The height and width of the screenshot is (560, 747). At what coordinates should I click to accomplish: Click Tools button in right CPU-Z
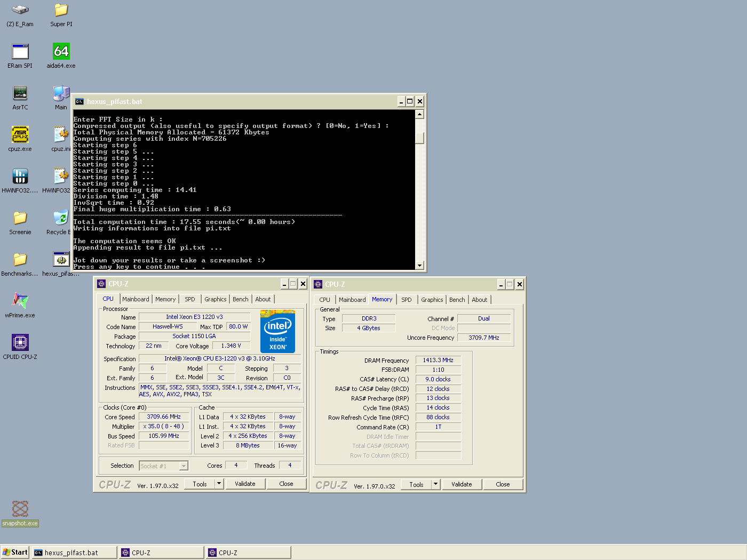pyautogui.click(x=417, y=484)
